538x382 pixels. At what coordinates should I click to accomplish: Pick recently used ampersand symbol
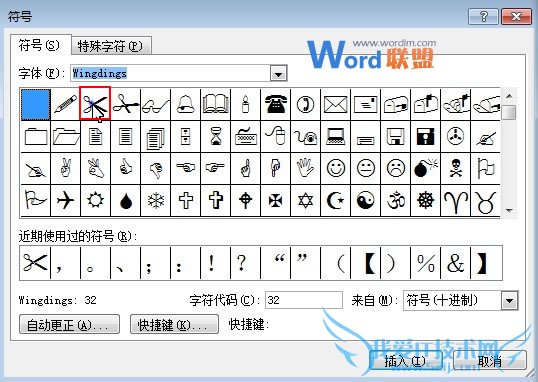456,263
